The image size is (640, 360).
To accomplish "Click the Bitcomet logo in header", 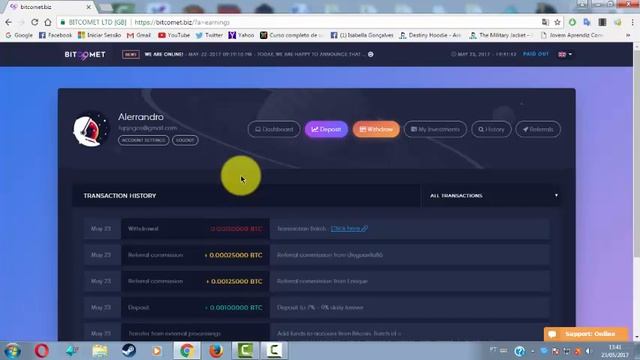I will click(x=85, y=55).
